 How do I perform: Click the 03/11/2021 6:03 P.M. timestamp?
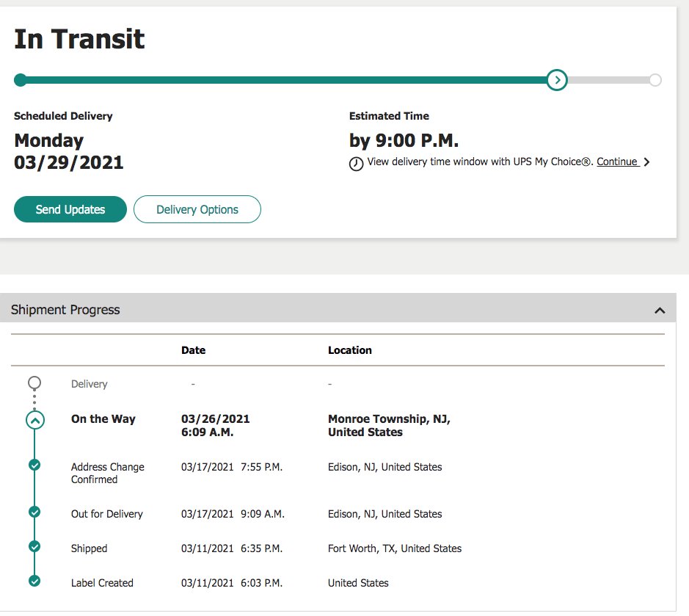[x=232, y=583]
